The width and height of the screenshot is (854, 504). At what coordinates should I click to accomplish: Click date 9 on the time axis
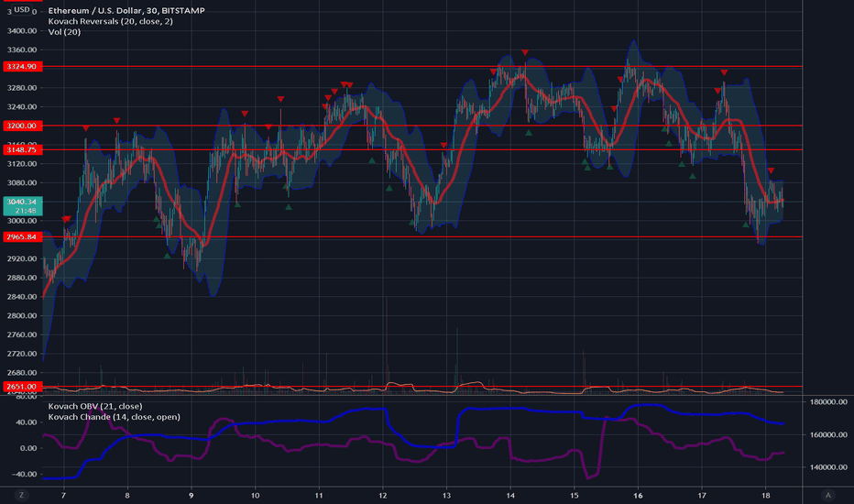[192, 495]
